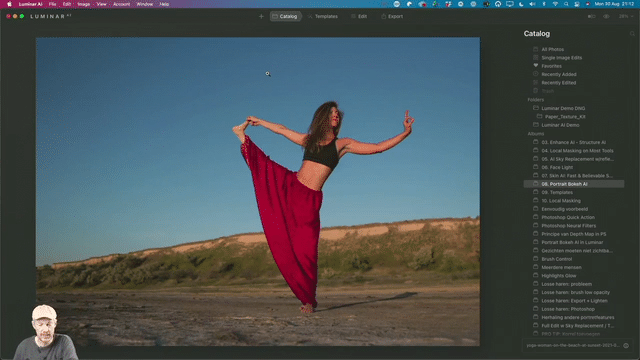Open Full Edit w Sky Replacement album
This screenshot has height=360, width=640.
click(x=577, y=326)
